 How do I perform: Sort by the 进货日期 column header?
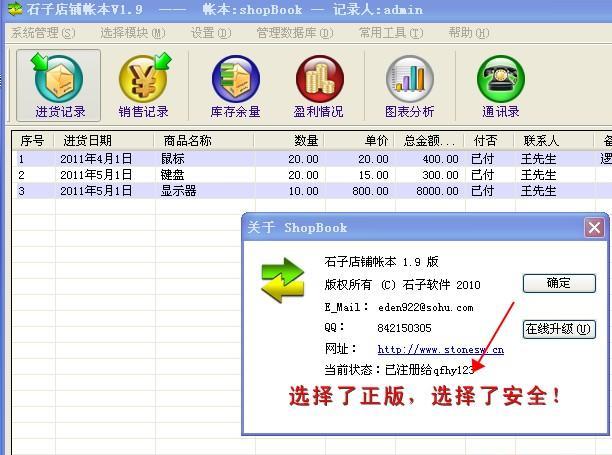pos(88,141)
